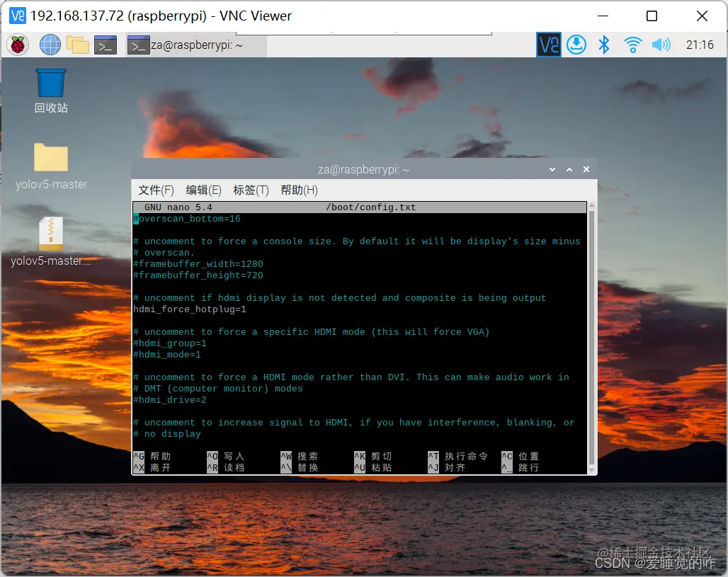Click the terminal vertical scrollbar

coord(591,338)
